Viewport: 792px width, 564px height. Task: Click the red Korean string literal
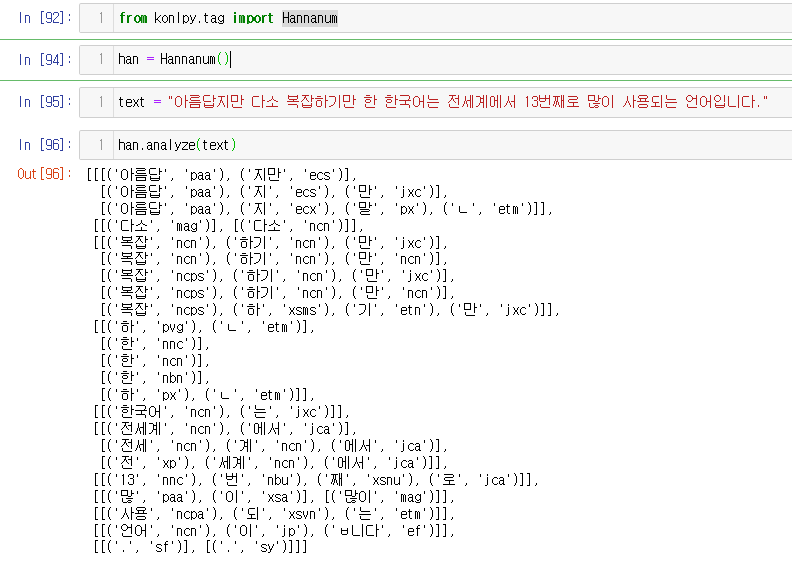[x=468, y=102]
